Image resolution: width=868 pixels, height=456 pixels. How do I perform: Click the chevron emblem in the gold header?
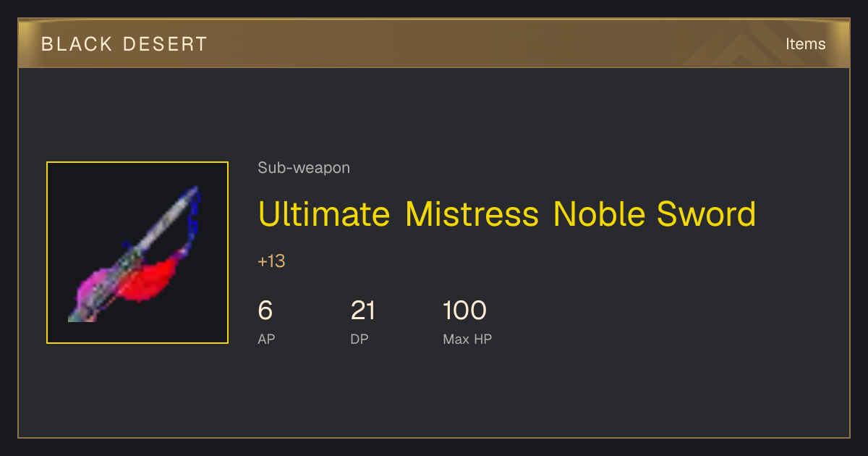(x=748, y=44)
